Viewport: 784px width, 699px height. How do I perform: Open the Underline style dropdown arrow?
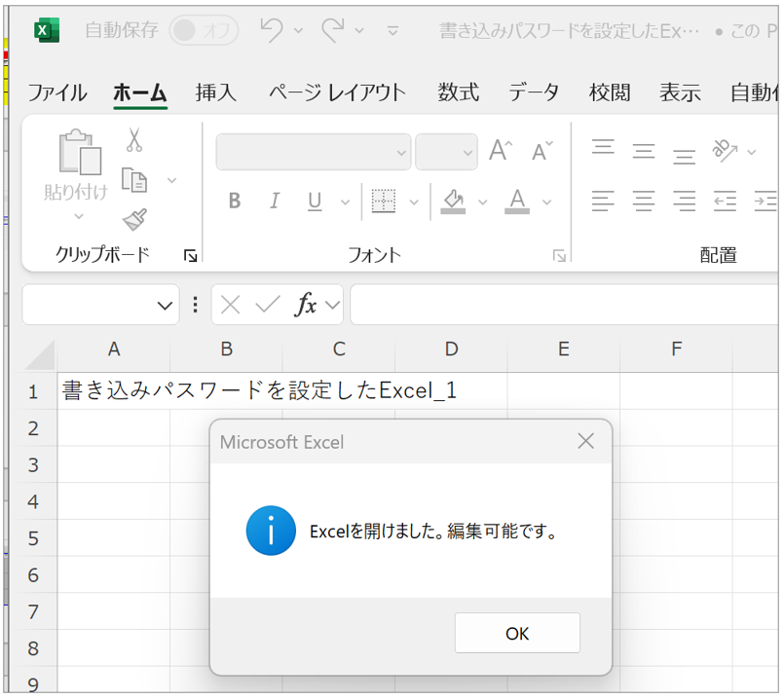345,202
